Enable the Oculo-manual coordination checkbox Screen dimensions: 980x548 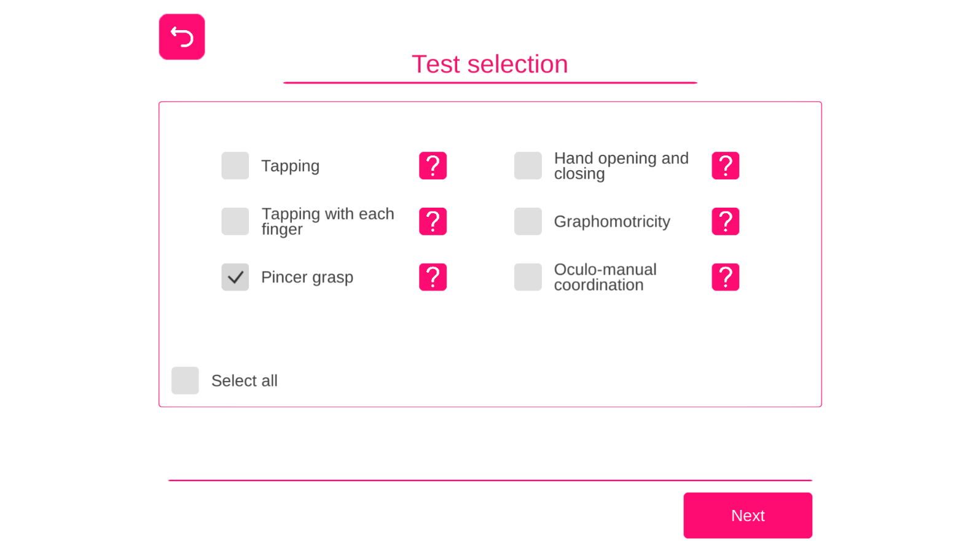point(528,277)
